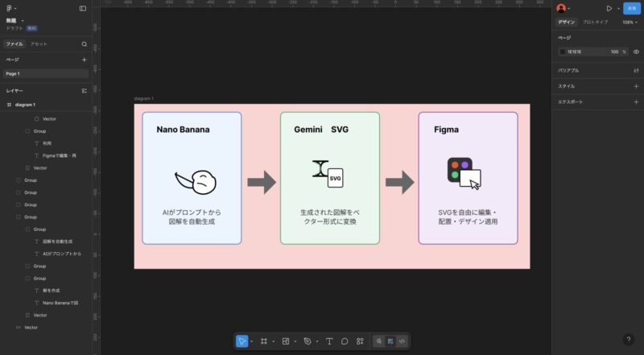Add a style with スタイル plus
The image size is (644, 355).
636,86
